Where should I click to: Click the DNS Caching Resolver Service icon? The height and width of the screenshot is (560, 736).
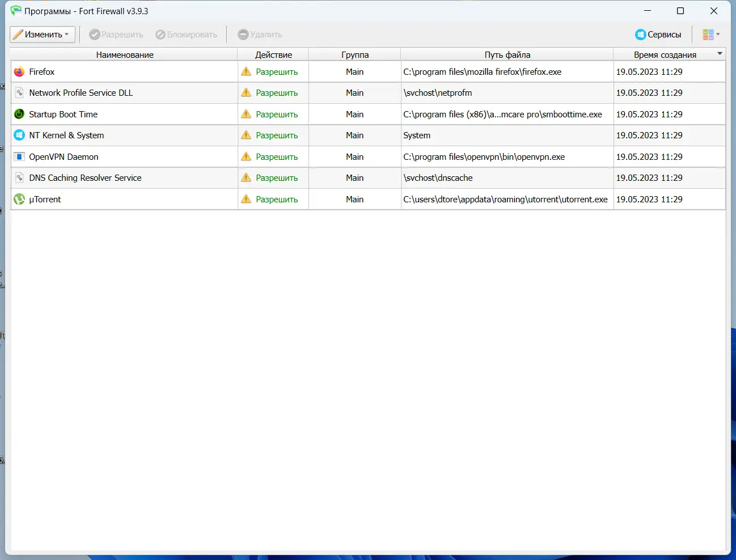(19, 178)
